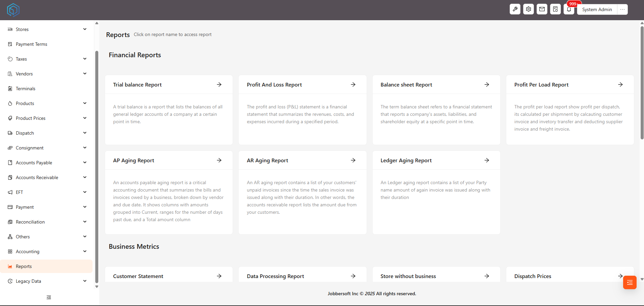This screenshot has height=306, width=644.
Task: Open the notifications bell with 999+ badge
Action: pos(569,9)
